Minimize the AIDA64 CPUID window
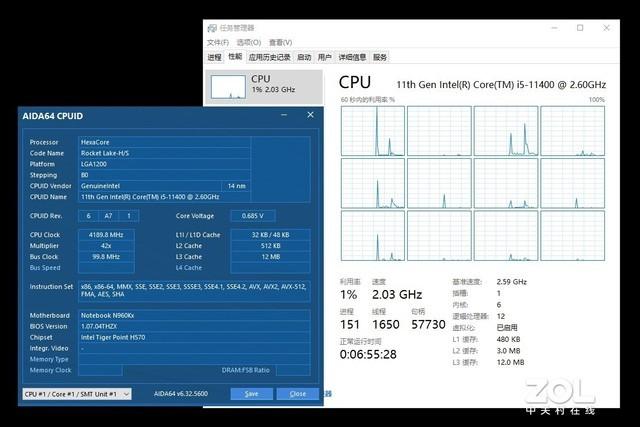This screenshot has width=640, height=427. pos(284,116)
